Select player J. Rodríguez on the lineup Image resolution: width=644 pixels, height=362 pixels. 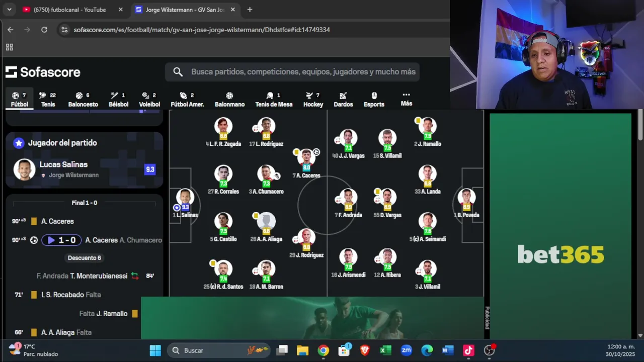[306, 243]
